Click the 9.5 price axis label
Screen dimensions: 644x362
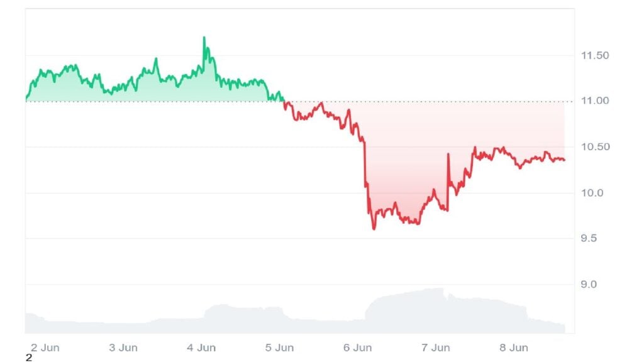point(591,238)
